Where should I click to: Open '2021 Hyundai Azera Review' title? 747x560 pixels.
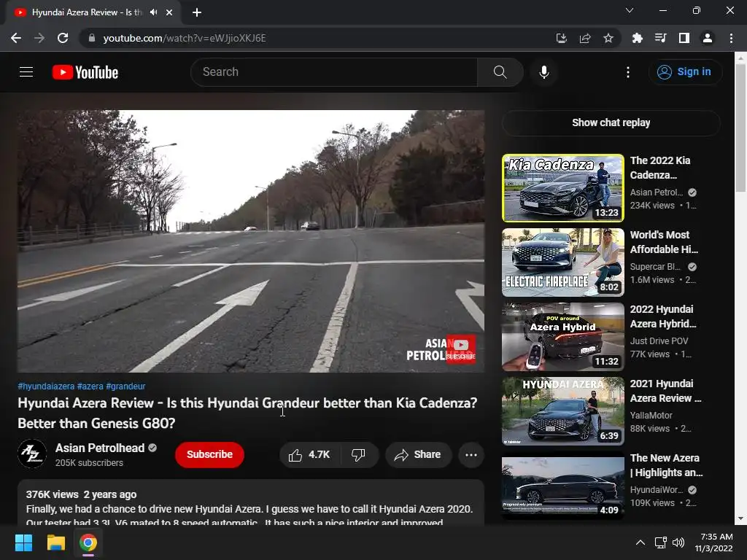pos(665,391)
